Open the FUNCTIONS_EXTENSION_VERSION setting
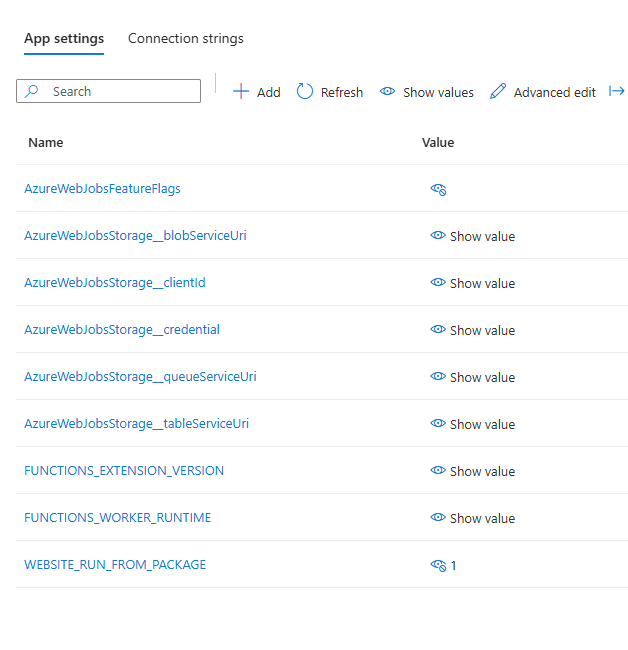The image size is (628, 650). (124, 471)
